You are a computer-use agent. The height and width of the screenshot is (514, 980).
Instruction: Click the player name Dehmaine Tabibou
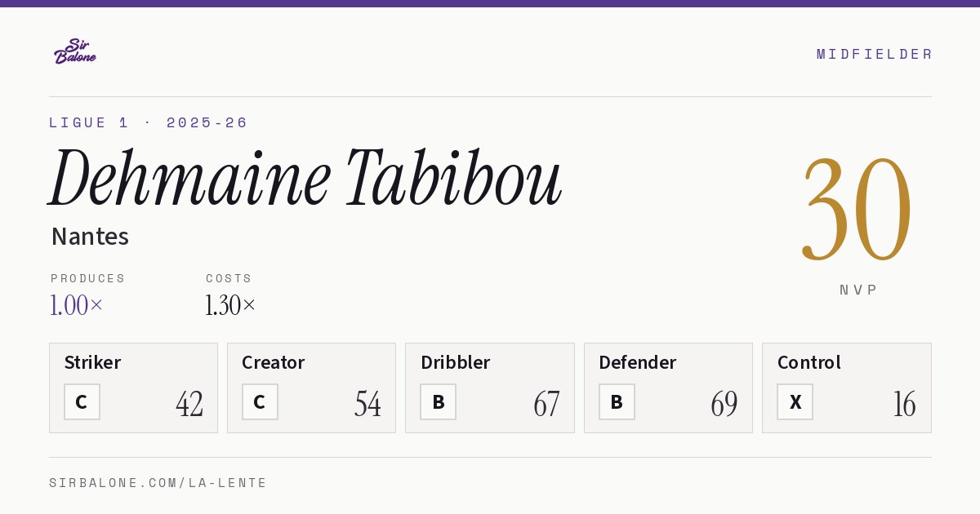305,178
